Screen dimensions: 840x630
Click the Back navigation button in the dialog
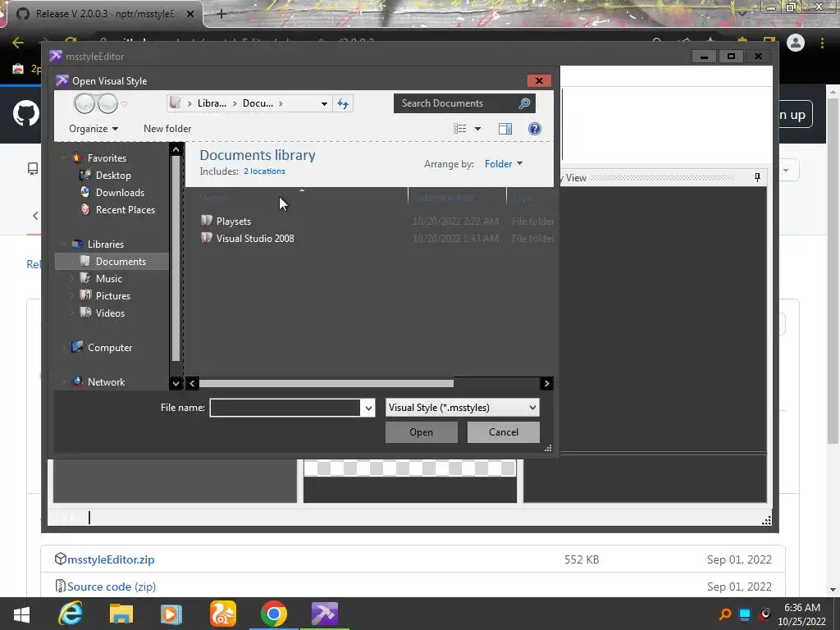(x=84, y=103)
